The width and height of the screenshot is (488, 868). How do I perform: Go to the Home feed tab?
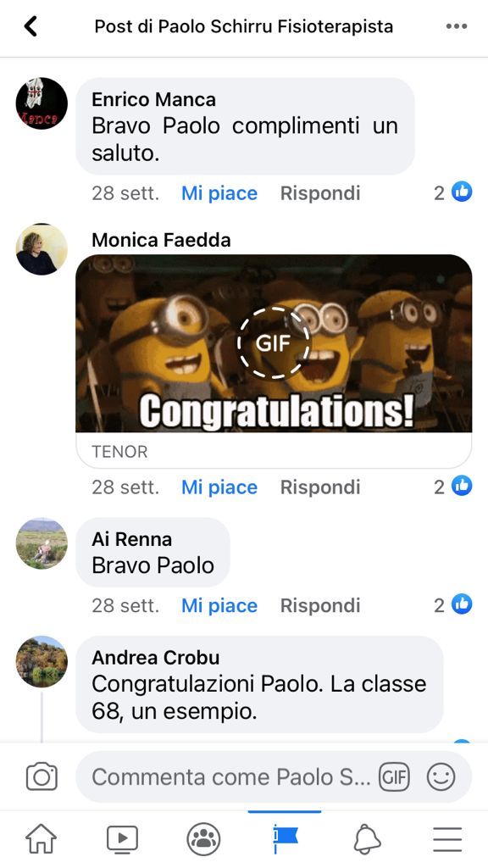[x=41, y=839]
